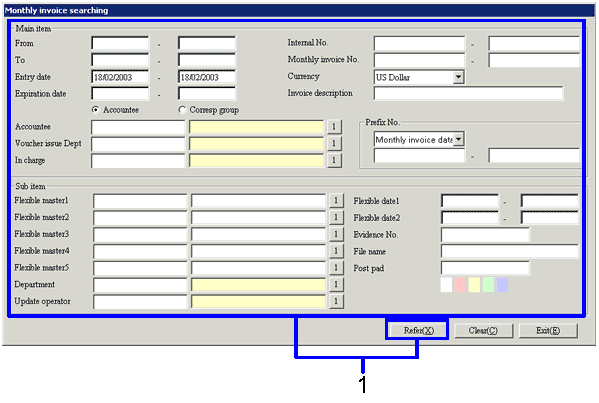Click the Evidence No. input field
The height and width of the screenshot is (403, 599).
click(485, 235)
